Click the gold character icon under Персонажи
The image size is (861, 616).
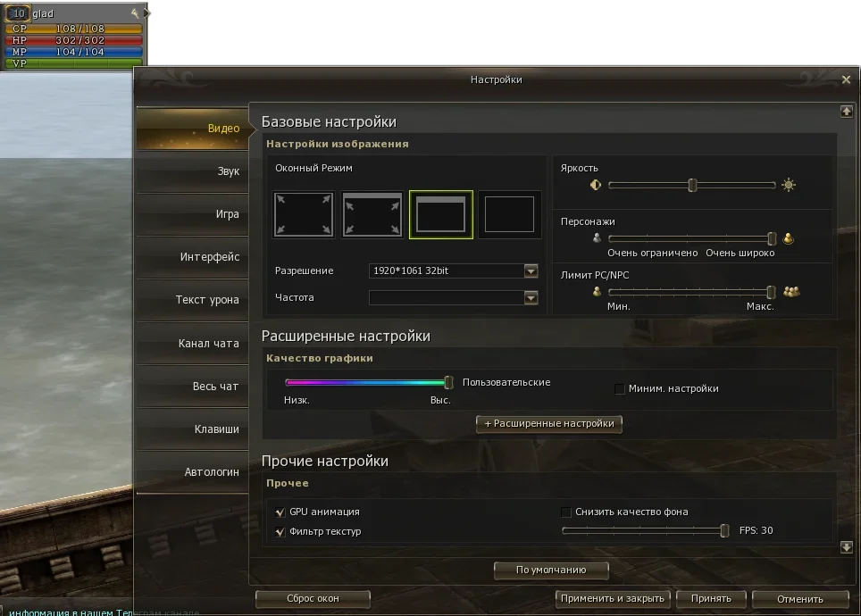pos(788,238)
